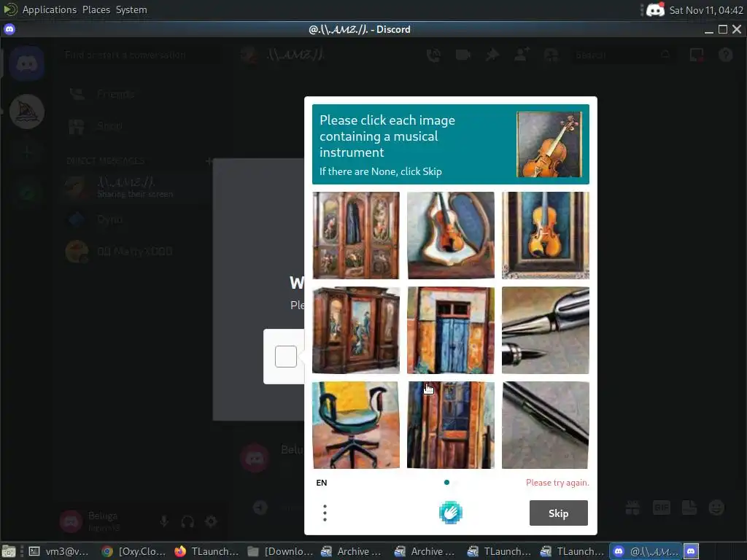The height and width of the screenshot is (560, 747).
Task: Click the Discord Search box
Action: [x=622, y=55]
